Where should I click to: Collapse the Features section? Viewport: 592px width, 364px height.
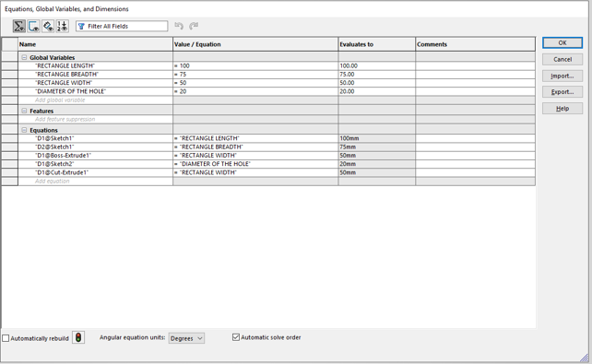(x=24, y=111)
